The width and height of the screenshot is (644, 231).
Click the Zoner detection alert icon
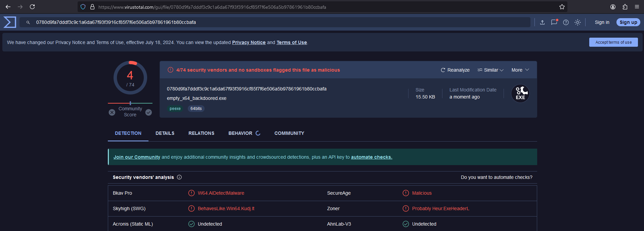click(406, 208)
